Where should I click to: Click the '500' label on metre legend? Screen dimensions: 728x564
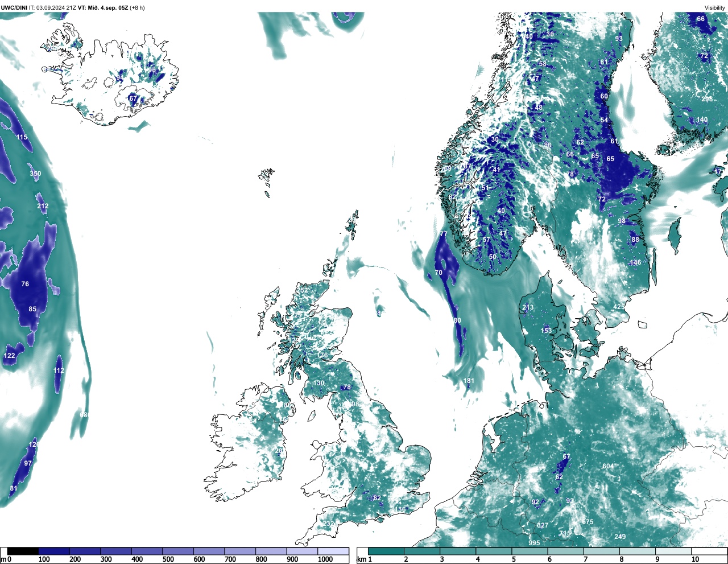(168, 560)
